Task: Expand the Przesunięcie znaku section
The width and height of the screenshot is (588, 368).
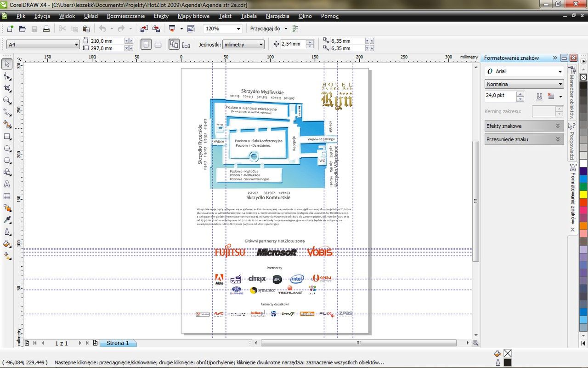Action: [x=524, y=139]
